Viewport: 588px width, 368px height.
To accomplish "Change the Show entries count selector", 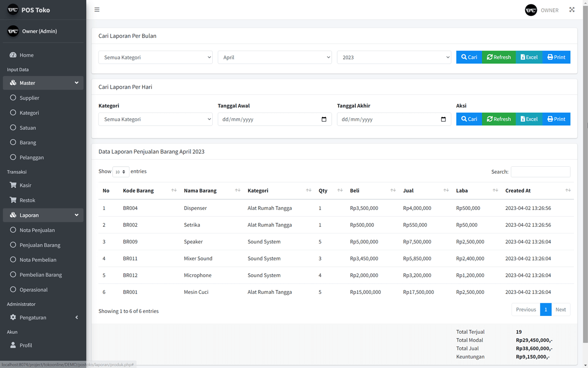I will (x=121, y=172).
